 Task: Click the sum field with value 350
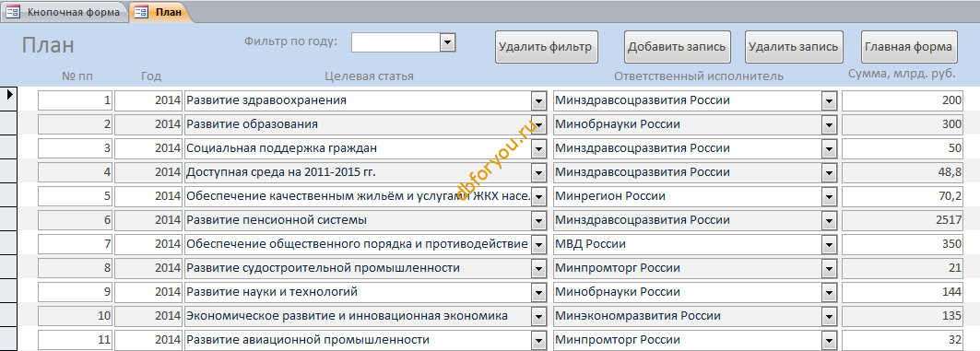[903, 244]
